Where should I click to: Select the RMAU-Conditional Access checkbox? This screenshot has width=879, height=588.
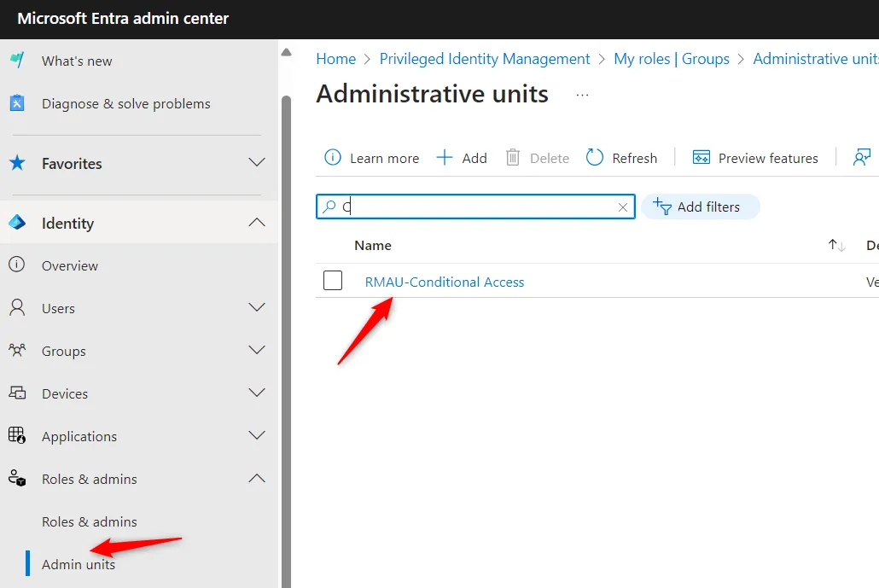[333, 281]
